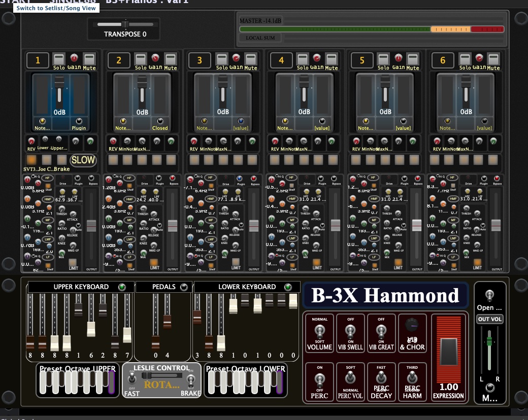Click the B-3X Hammond title display
This screenshot has width=528, height=420.
pyautogui.click(x=385, y=295)
